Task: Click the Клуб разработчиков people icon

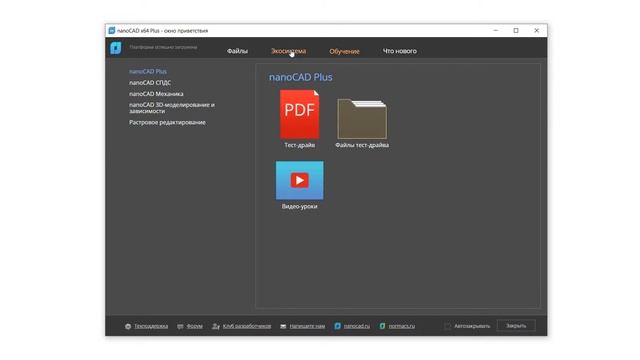Action: point(216,326)
